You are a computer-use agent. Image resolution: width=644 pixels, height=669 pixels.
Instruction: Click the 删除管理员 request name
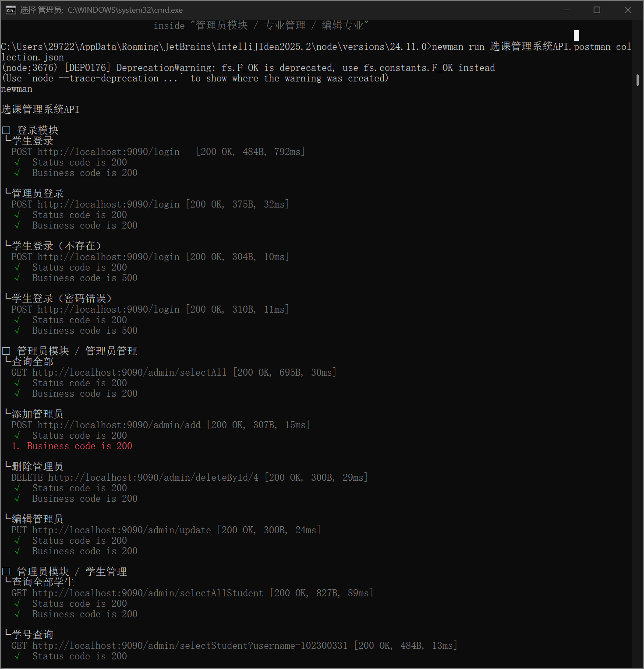point(38,467)
